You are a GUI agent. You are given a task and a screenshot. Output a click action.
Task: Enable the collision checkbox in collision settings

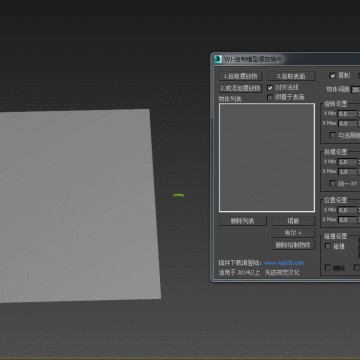click(x=328, y=246)
